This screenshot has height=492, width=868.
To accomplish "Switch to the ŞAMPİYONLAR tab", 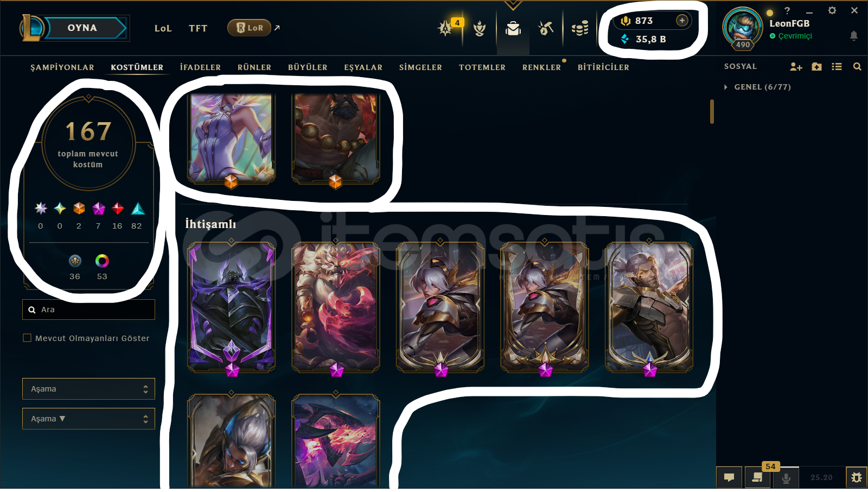I will [62, 67].
